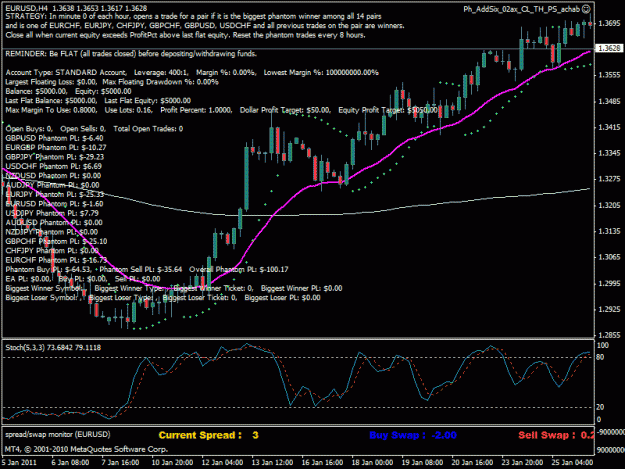Click the CHFJPY Phantom PL row
This screenshot has width=625, height=469.
(52, 251)
